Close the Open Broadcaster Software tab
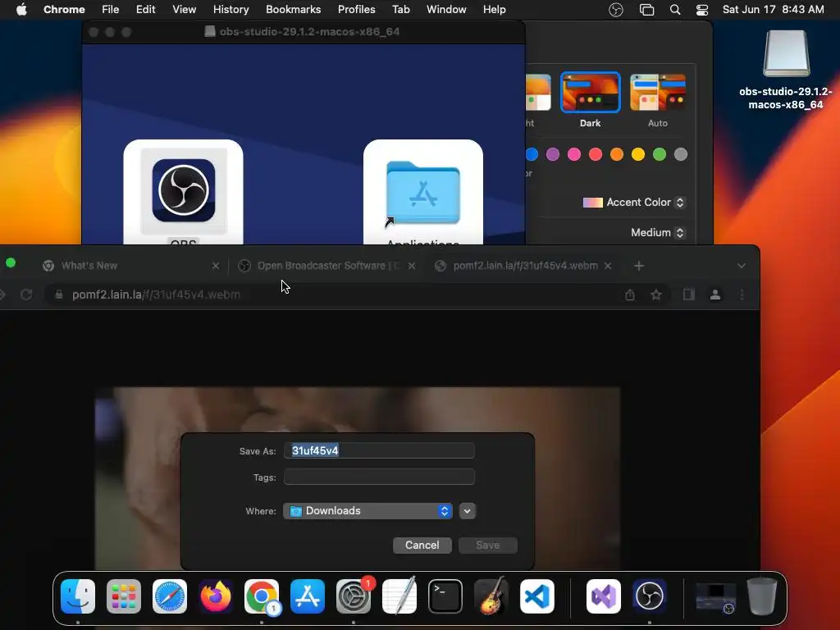 tap(412, 266)
